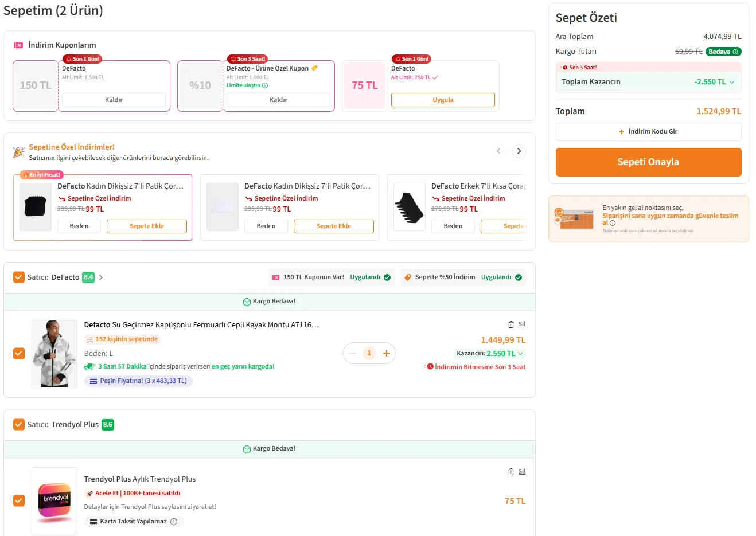Open the black Erkek 7'li Kısa Çorap thumbnail

(x=409, y=207)
